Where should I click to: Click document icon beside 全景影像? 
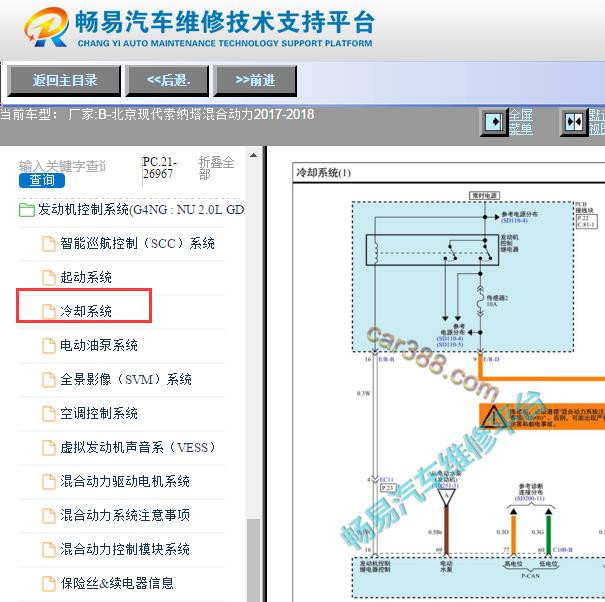[x=49, y=379]
